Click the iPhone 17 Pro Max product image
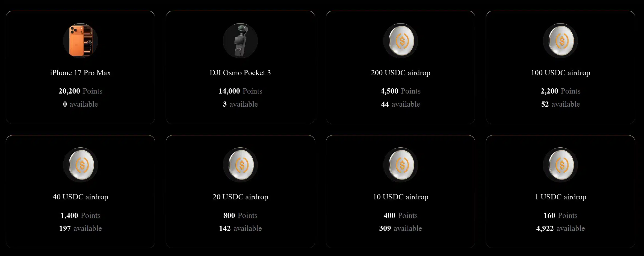 81,40
